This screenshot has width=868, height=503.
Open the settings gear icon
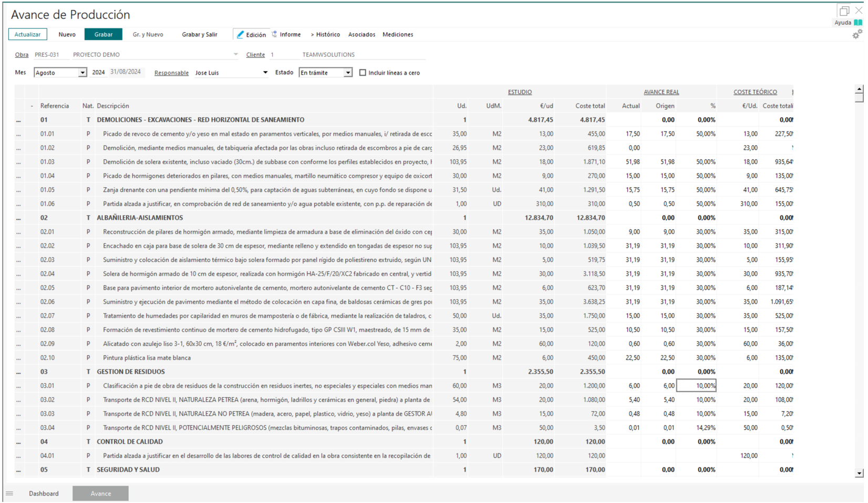857,34
